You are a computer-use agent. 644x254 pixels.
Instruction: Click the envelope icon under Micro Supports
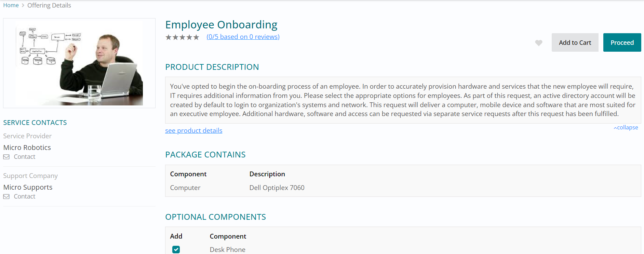tap(6, 196)
